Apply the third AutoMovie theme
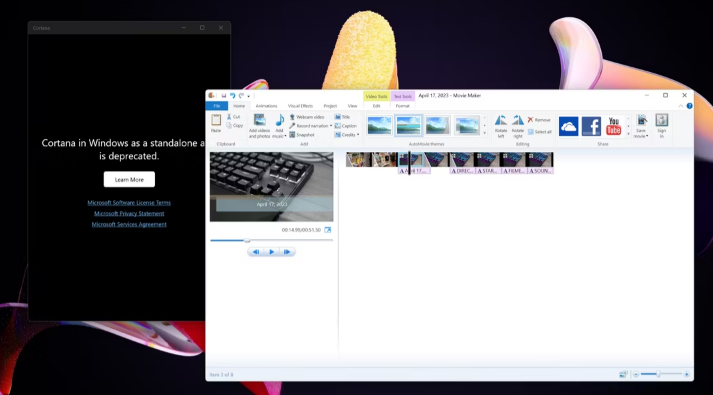The width and height of the screenshot is (713, 395). click(x=437, y=126)
